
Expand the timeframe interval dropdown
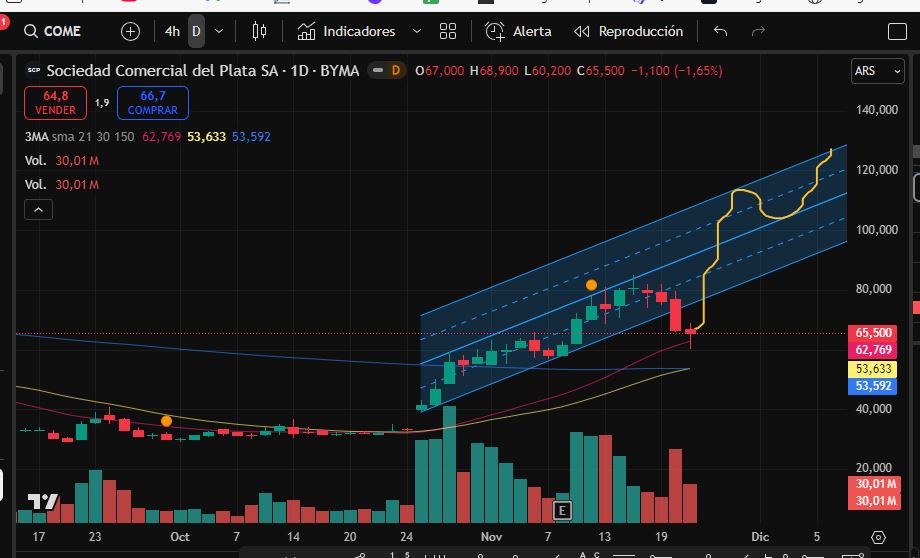point(219,31)
